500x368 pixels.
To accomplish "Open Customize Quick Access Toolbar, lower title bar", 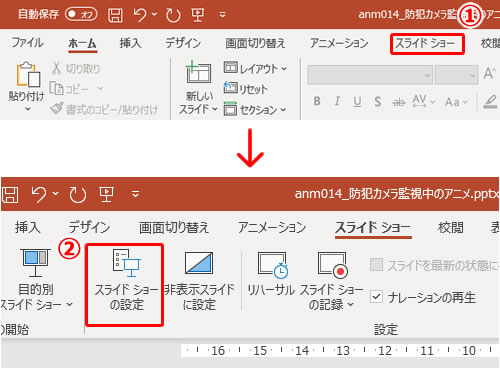I will coord(135,194).
